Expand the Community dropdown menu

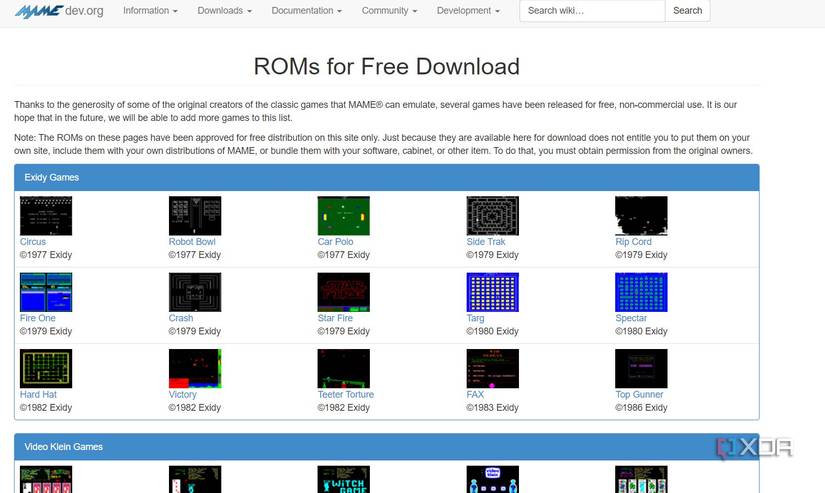[389, 11]
